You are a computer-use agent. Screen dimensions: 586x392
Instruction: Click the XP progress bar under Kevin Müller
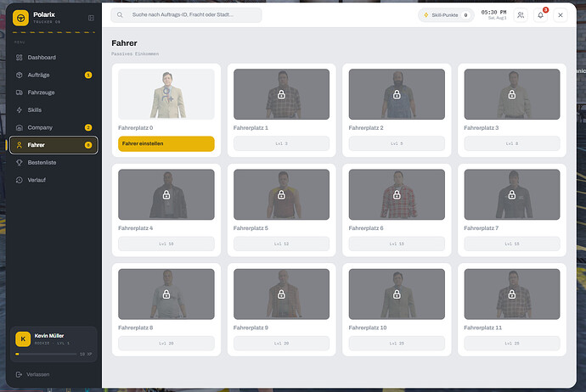(x=46, y=354)
